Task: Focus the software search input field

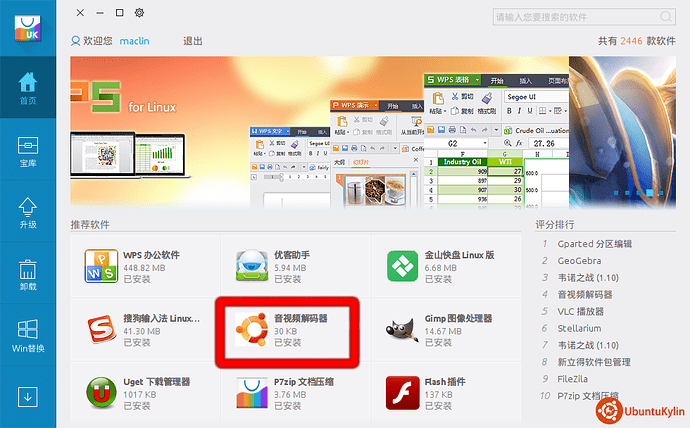Action: (x=584, y=17)
